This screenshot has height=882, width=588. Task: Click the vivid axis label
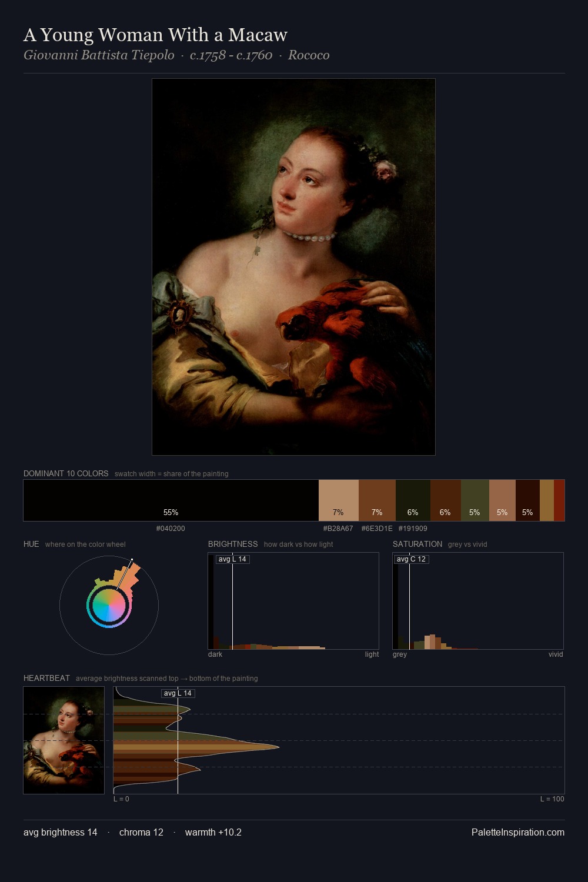[x=556, y=654]
